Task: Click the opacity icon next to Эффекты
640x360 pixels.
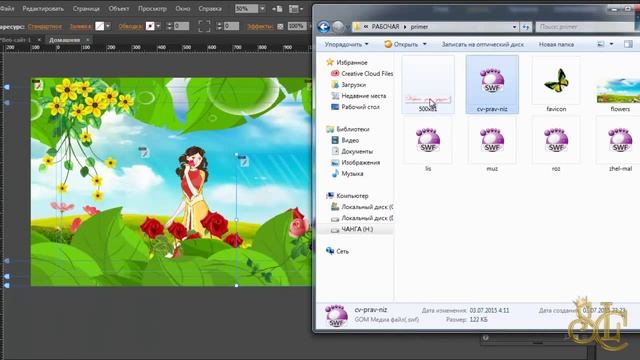Action: pyautogui.click(x=280, y=27)
